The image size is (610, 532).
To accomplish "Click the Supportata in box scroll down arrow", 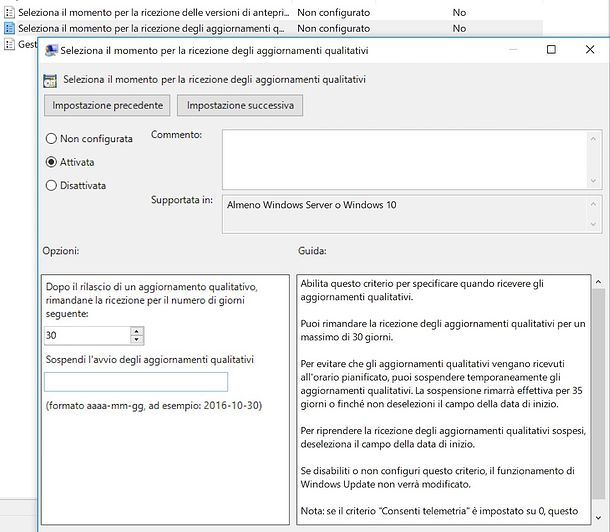I will [593, 224].
